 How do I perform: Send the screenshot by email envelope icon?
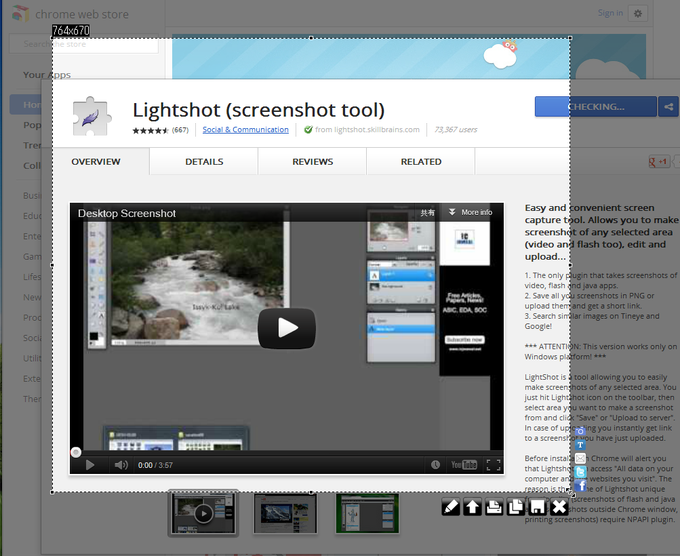click(x=580, y=458)
